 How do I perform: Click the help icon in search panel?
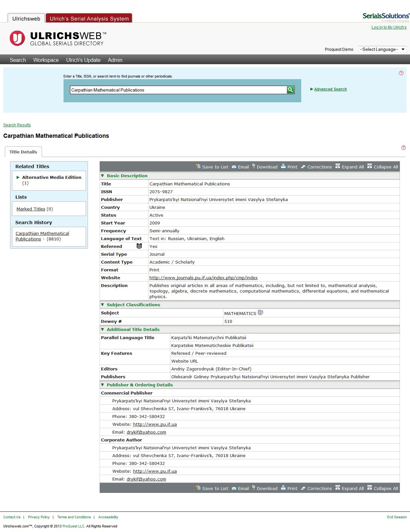coord(401,73)
